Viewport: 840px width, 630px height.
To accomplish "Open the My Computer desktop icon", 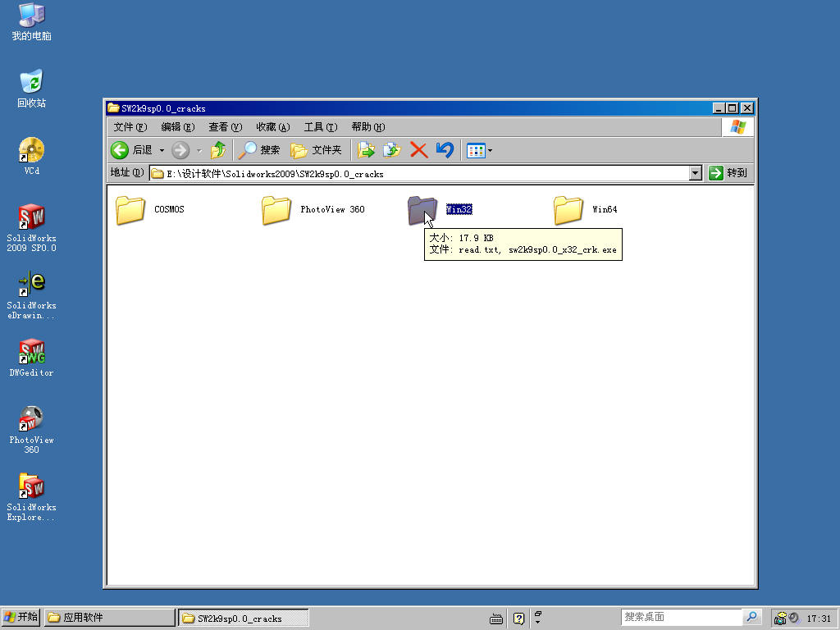I will [32, 22].
